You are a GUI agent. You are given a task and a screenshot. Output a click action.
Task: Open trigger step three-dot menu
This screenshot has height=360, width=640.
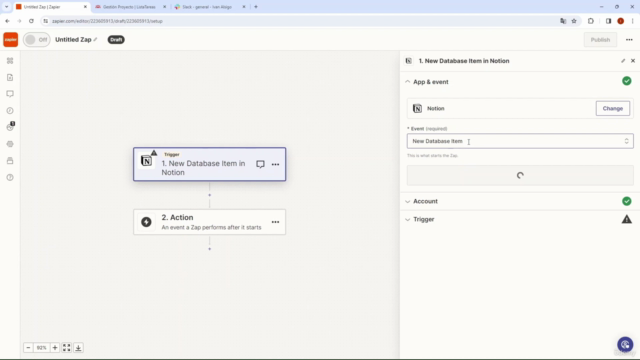[x=276, y=164]
